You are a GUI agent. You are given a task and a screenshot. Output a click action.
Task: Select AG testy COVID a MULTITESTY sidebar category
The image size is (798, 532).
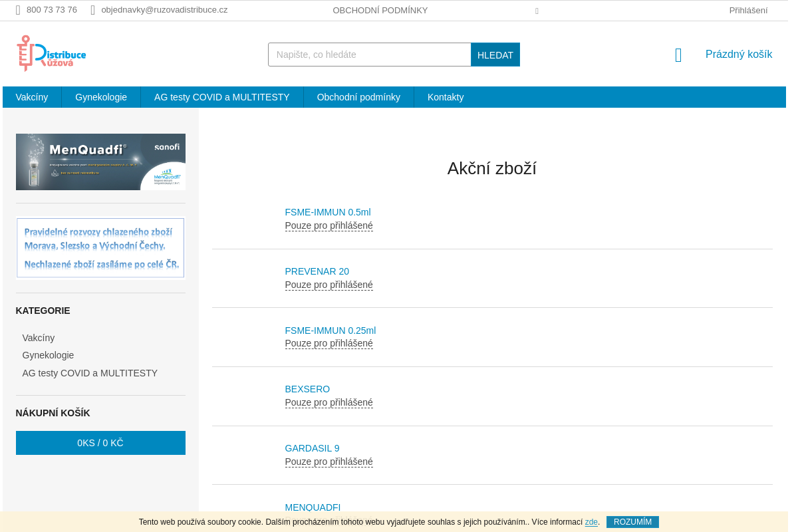(x=90, y=373)
